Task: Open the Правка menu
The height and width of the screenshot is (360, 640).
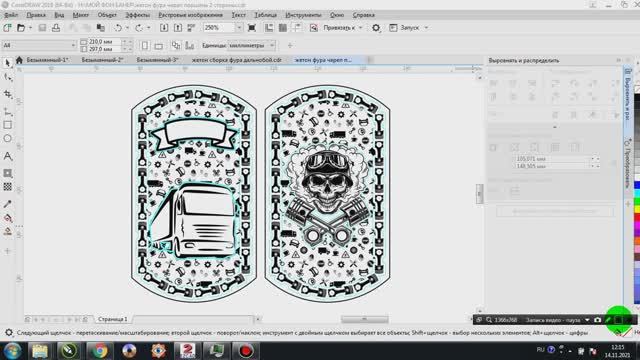Action: pyautogui.click(x=36, y=15)
